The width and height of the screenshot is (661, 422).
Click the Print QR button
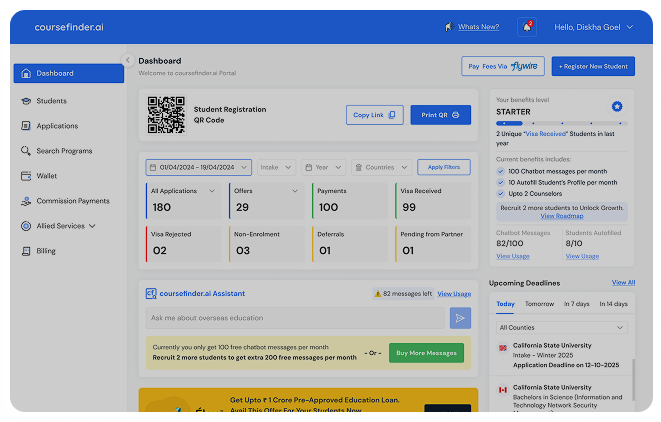tap(441, 115)
